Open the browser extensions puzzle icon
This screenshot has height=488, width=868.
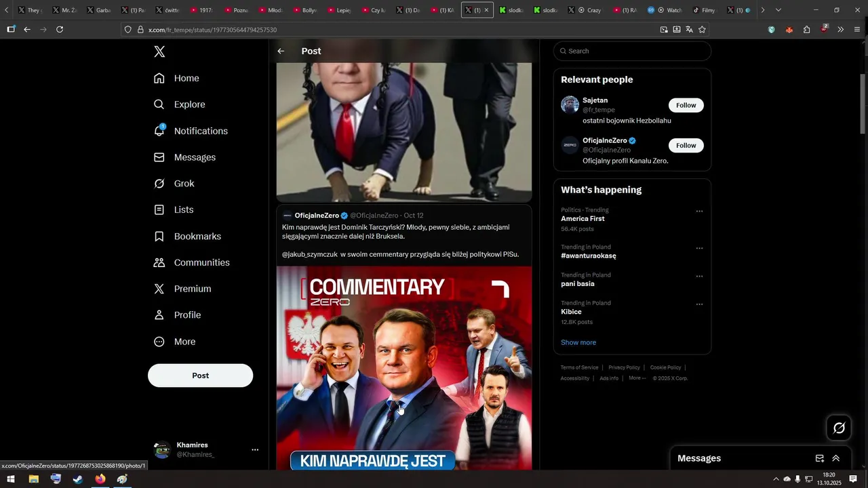[x=806, y=29]
